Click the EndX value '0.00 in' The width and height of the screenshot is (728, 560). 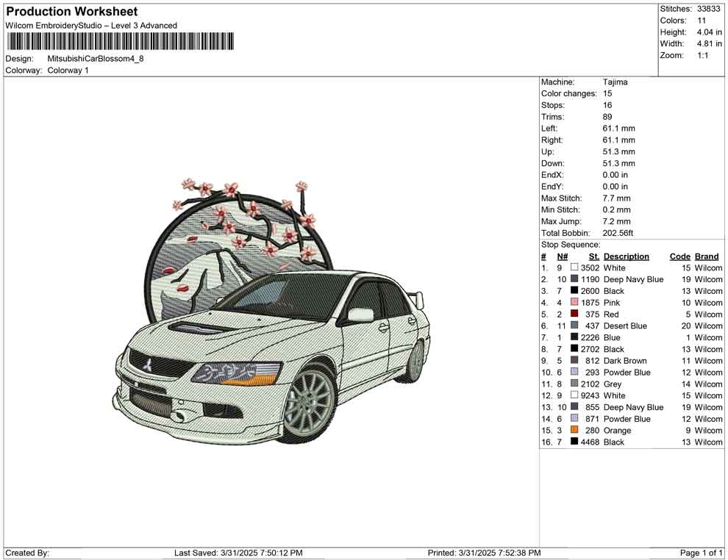pyautogui.click(x=615, y=175)
